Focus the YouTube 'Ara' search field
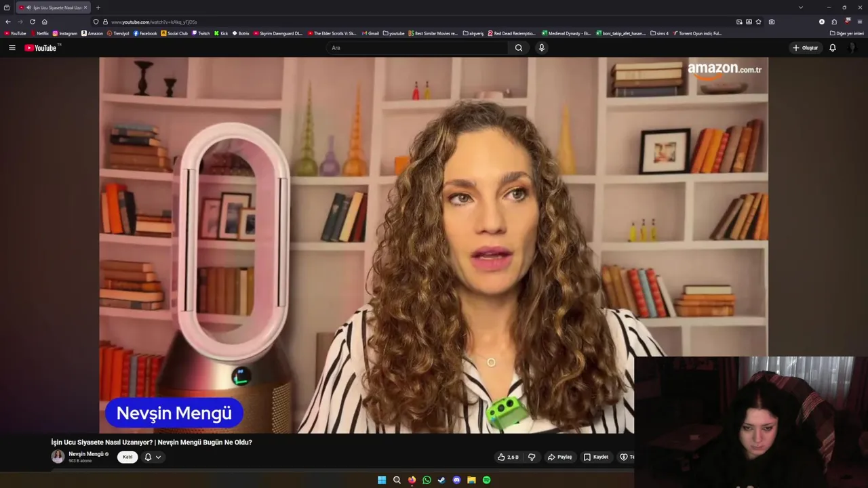Viewport: 868px width, 488px height. [417, 47]
